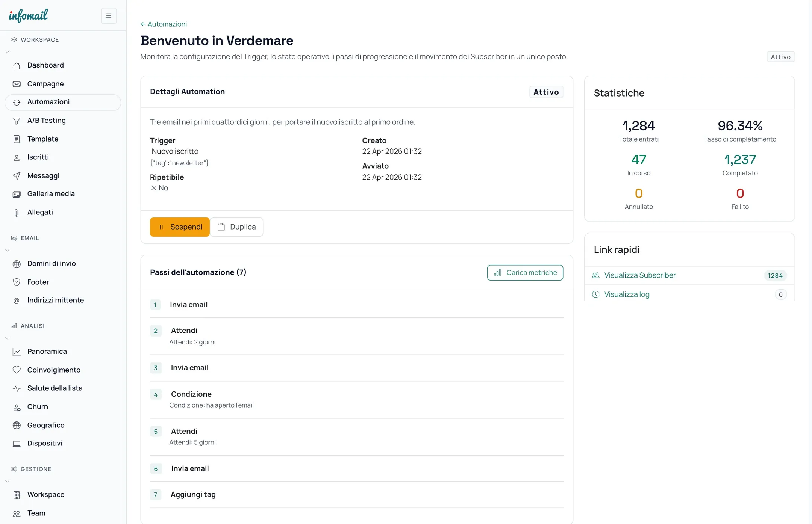Collapse the EMAIL section chevron
The height and width of the screenshot is (524, 812).
point(8,250)
